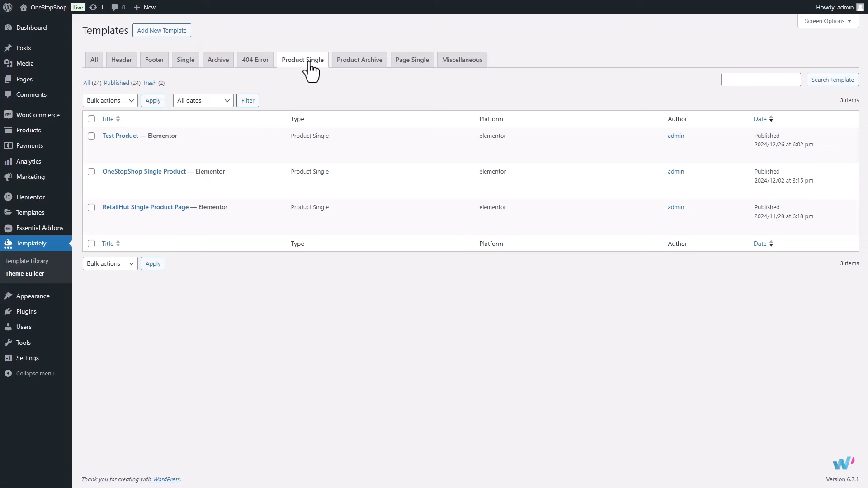Select the Elementor icon in the sidebar
Screen dimensions: 868x488
(8, 197)
